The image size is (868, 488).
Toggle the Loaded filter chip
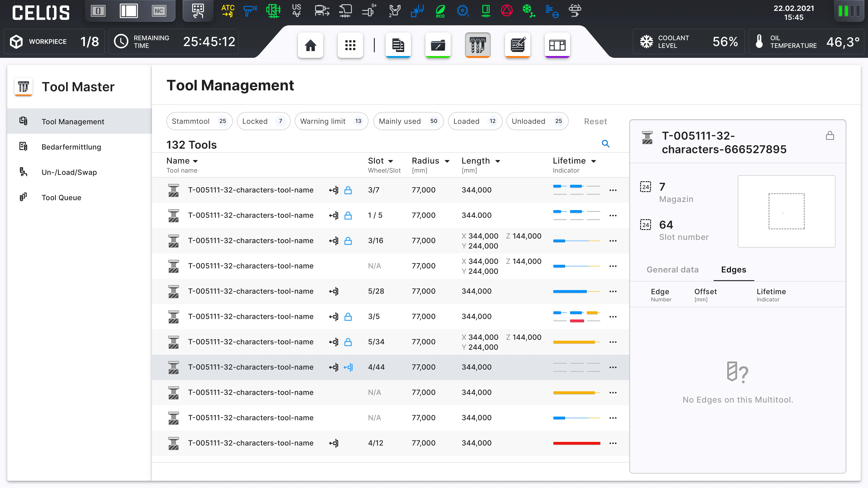pos(475,121)
